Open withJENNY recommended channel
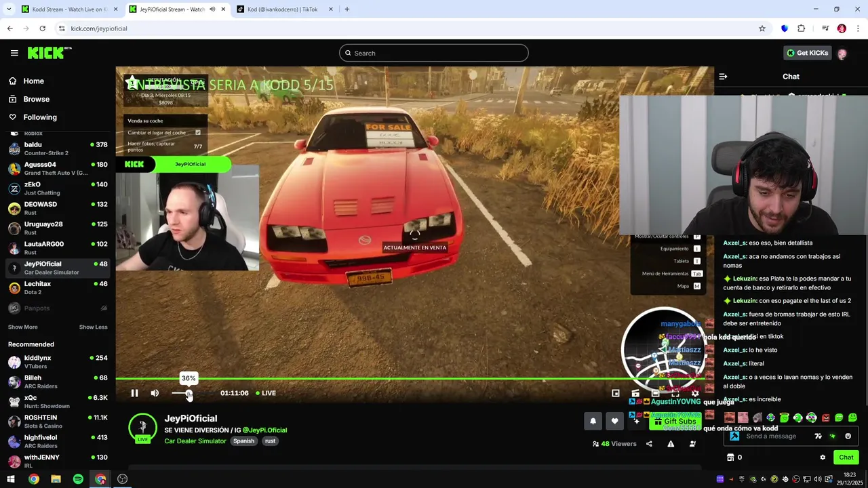This screenshot has width=868, height=488. pyautogui.click(x=58, y=462)
